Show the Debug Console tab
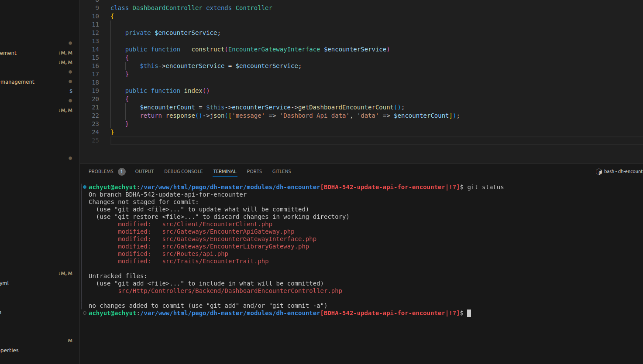Viewport: 643px width, 364px height. click(x=183, y=172)
